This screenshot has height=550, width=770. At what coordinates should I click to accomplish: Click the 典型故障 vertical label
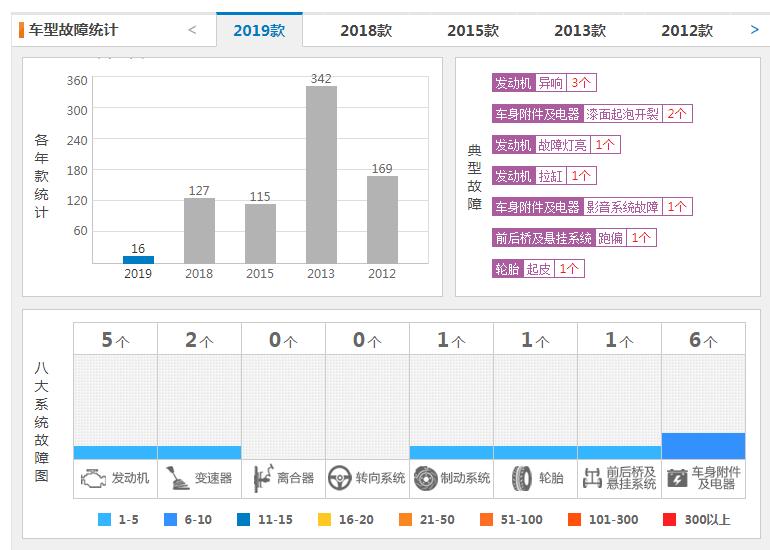click(474, 177)
